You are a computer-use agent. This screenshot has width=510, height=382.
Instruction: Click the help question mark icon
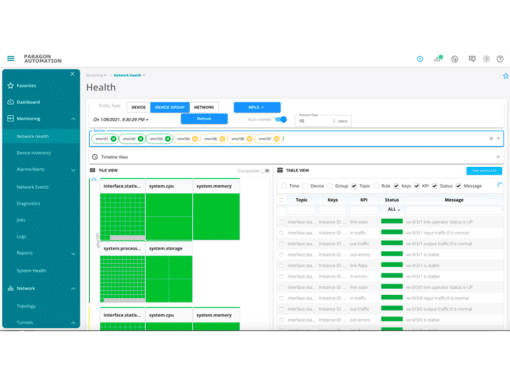[x=500, y=59]
